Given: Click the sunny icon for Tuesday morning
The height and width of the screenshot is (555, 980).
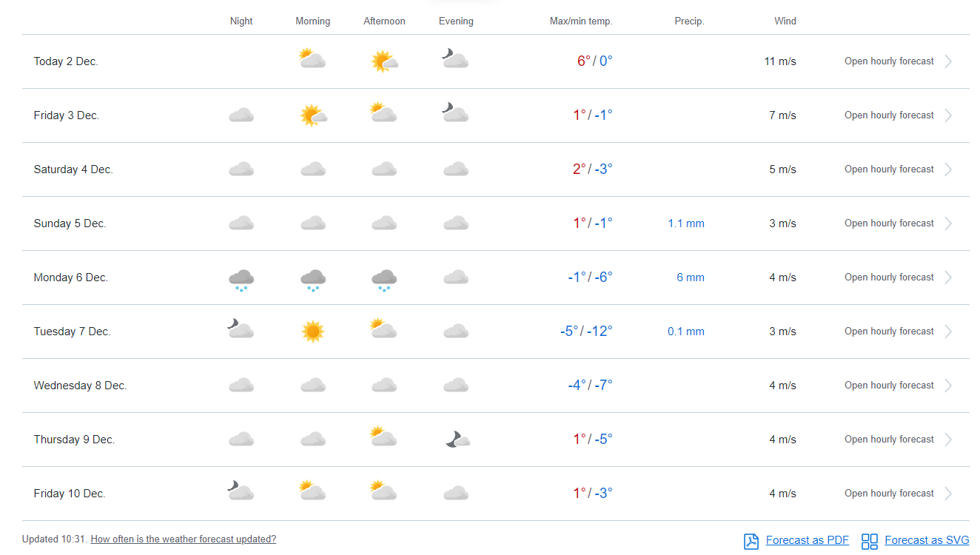Looking at the screenshot, I should pos(313,332).
